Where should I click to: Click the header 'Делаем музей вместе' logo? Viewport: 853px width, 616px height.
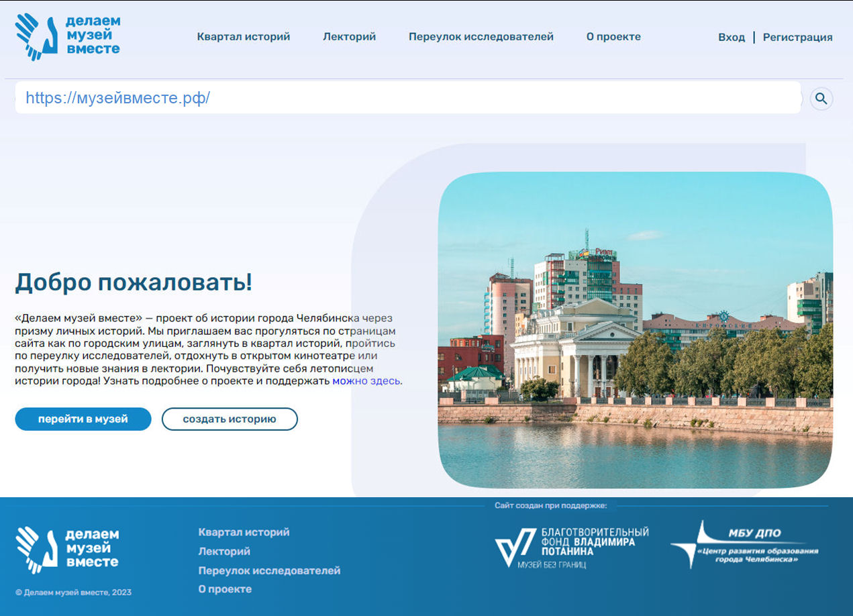[67, 36]
